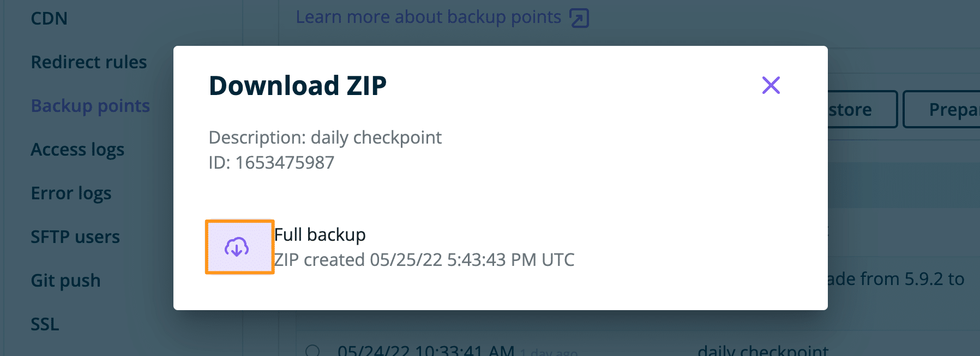
Task: Click the Full backup label
Action: [320, 235]
